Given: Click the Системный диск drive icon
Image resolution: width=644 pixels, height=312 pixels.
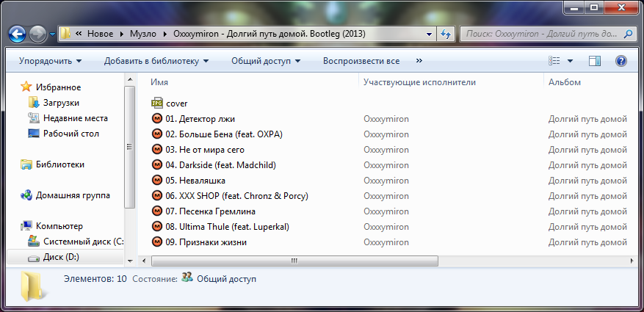Looking at the screenshot, I should coord(34,242).
